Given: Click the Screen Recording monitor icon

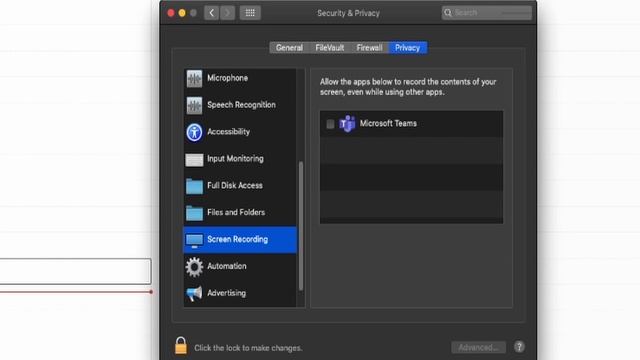Looking at the screenshot, I should tap(194, 240).
